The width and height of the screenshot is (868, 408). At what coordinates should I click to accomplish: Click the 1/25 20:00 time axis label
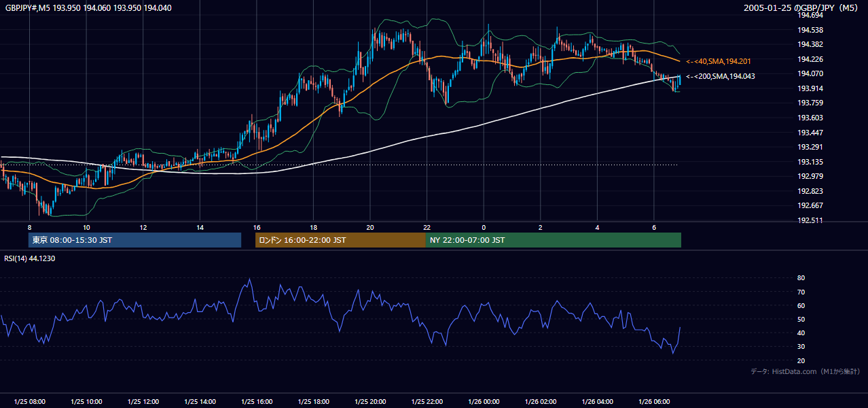pos(370,402)
